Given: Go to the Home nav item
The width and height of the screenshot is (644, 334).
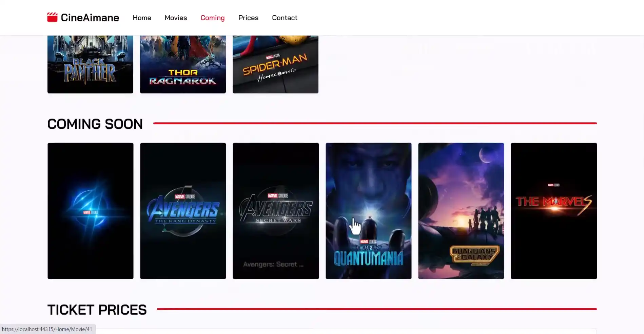Looking at the screenshot, I should [x=142, y=18].
